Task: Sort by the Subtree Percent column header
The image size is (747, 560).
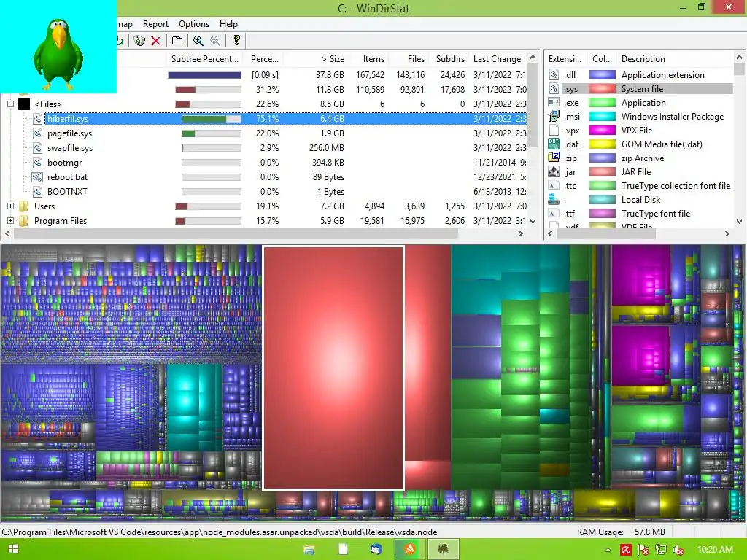Action: (205, 59)
